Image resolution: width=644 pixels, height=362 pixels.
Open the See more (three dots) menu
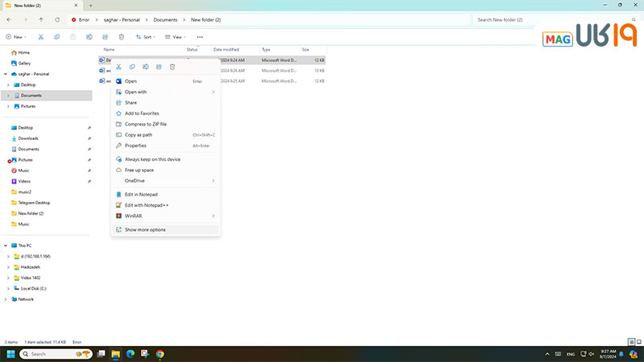[200, 37]
